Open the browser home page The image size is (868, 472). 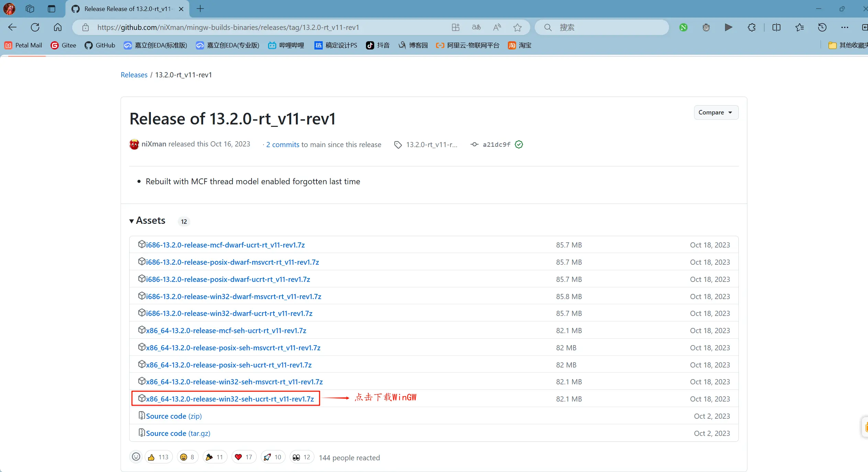pos(58,27)
